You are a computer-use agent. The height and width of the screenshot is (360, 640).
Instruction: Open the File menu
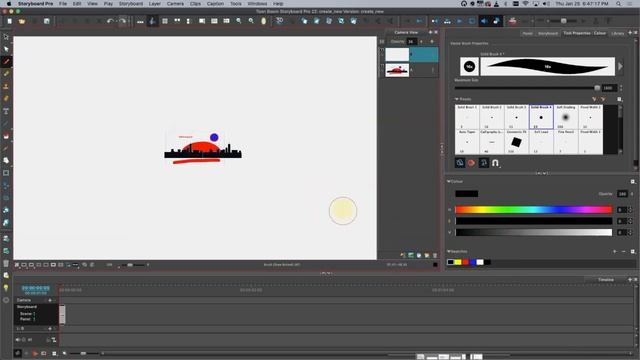(x=62, y=4)
